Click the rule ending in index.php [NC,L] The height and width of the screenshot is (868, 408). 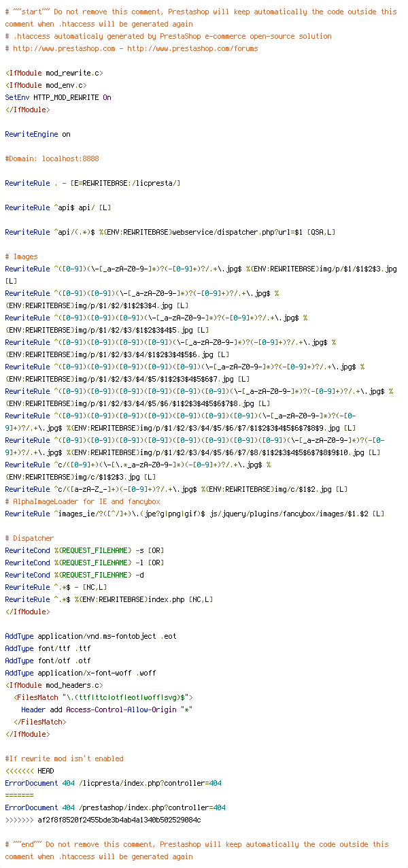click(109, 599)
